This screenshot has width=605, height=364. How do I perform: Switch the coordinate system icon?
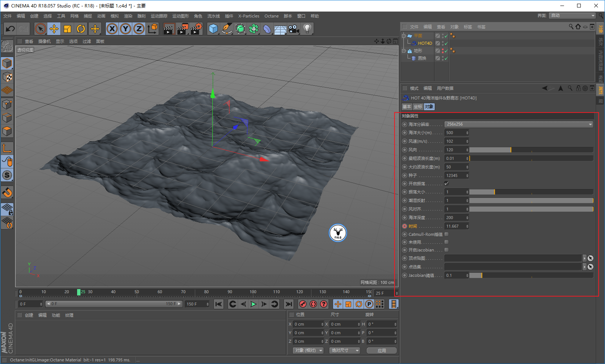152,29
